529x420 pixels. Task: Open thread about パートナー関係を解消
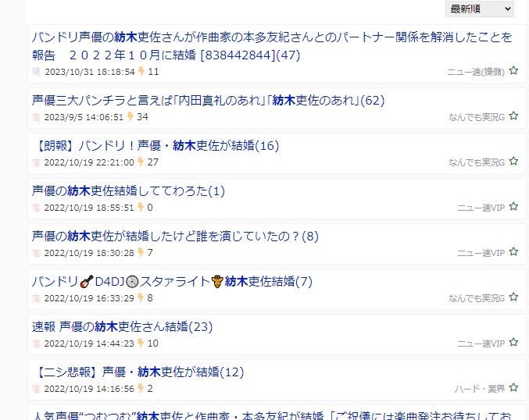point(272,46)
